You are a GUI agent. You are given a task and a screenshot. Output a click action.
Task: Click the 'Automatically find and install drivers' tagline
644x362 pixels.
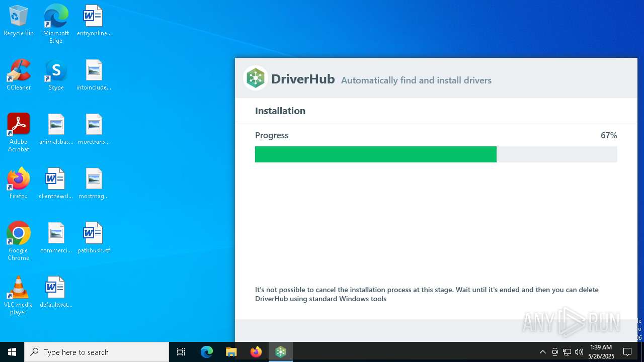(x=416, y=80)
